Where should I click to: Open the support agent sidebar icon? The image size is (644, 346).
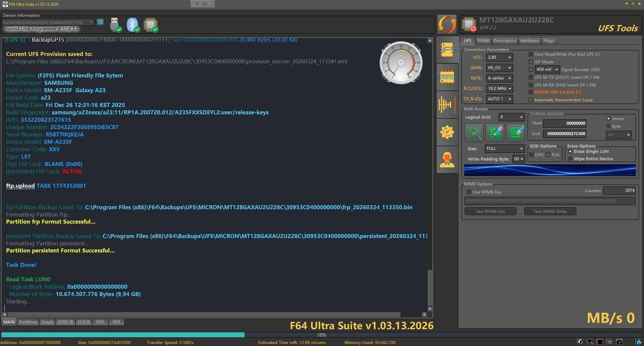pos(447,160)
